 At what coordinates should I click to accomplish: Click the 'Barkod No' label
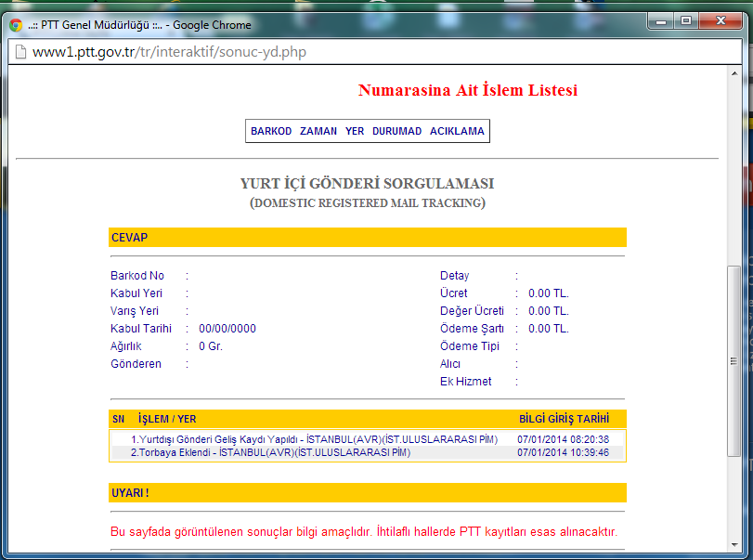pyautogui.click(x=137, y=276)
